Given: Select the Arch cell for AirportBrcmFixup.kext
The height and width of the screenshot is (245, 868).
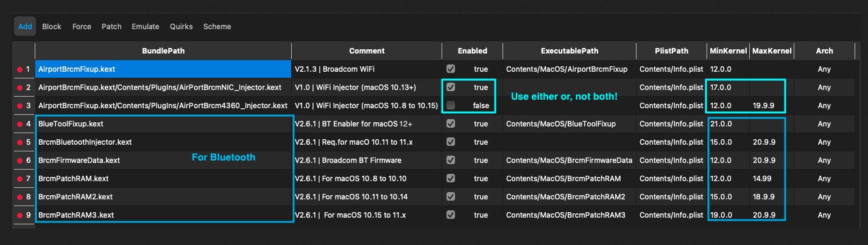Looking at the screenshot, I should [824, 69].
